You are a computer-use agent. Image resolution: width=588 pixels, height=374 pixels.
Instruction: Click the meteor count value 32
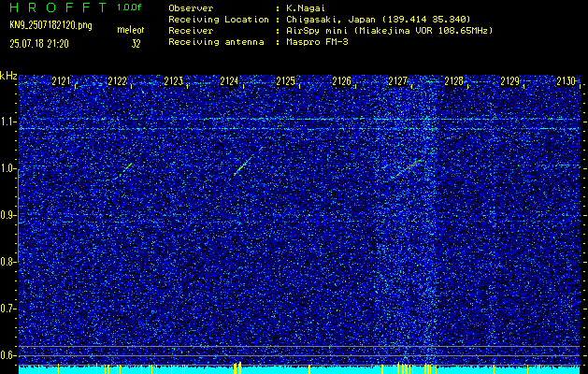(136, 44)
